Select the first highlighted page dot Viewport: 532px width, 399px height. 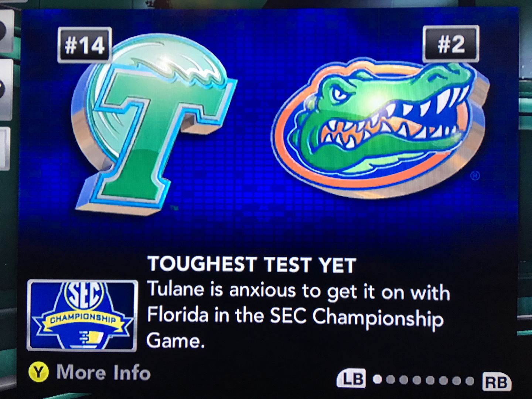tap(377, 379)
